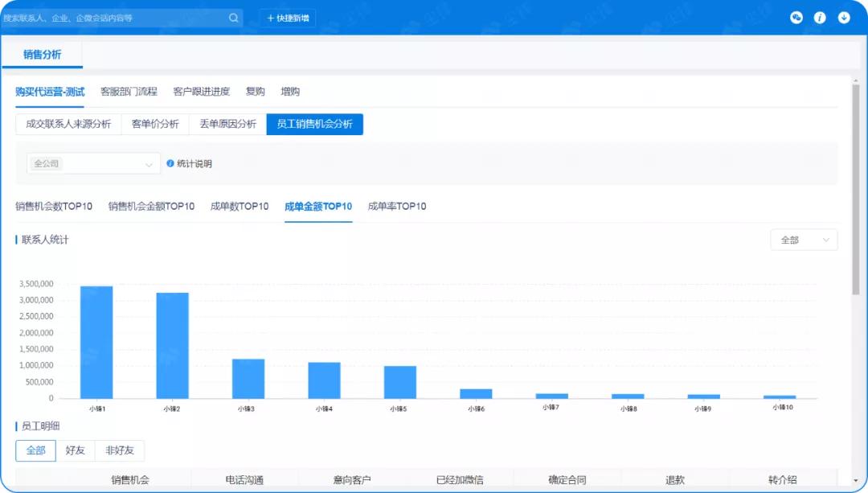Click the download arrow icon in top-right
The width and height of the screenshot is (868, 493).
pyautogui.click(x=844, y=17)
